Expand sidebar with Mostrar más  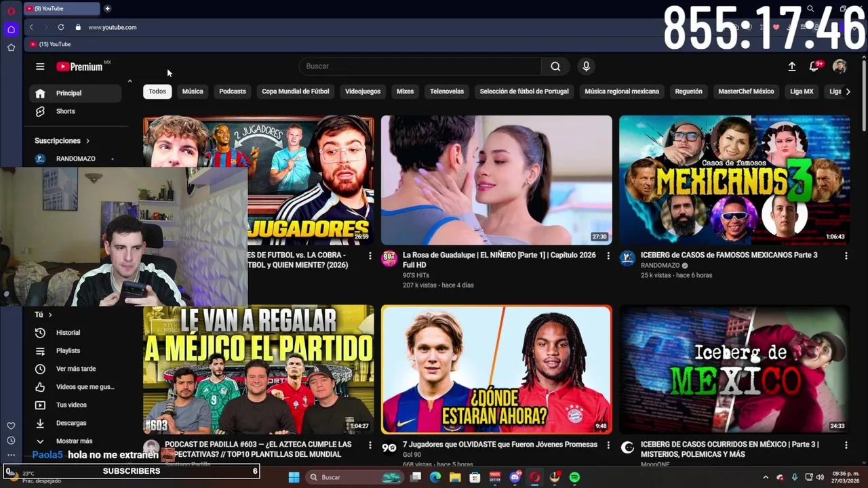point(74,441)
